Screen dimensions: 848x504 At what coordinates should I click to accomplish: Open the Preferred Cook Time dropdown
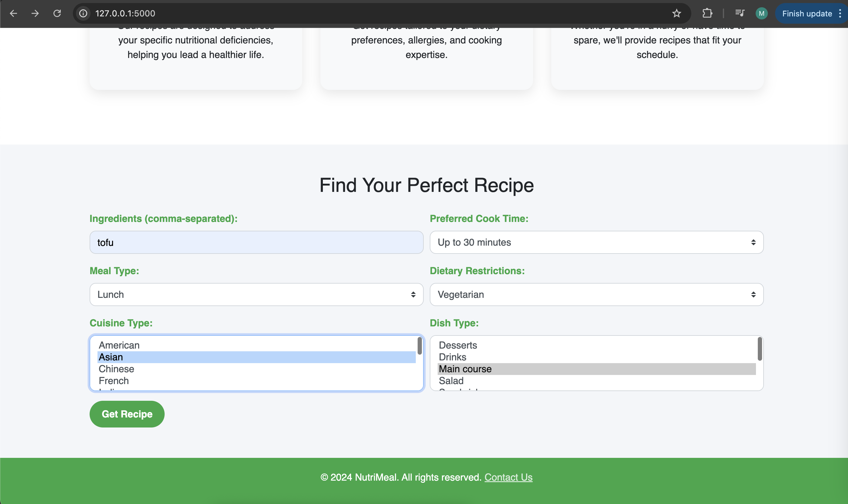[x=596, y=242]
